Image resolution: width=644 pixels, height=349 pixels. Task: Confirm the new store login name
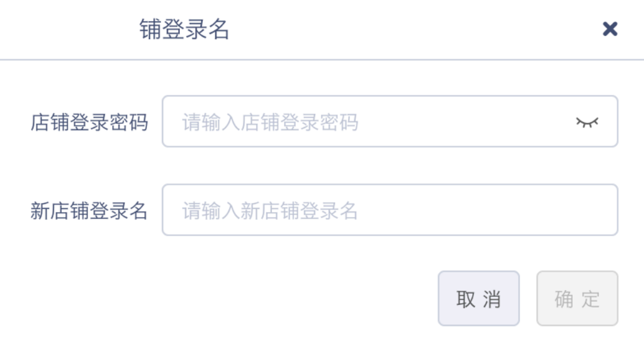click(x=577, y=299)
